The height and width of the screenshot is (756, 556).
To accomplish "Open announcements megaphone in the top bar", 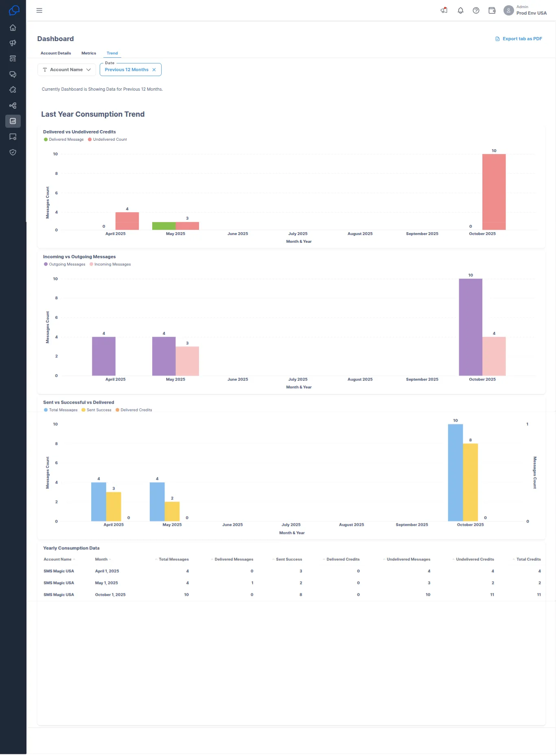I will [444, 11].
